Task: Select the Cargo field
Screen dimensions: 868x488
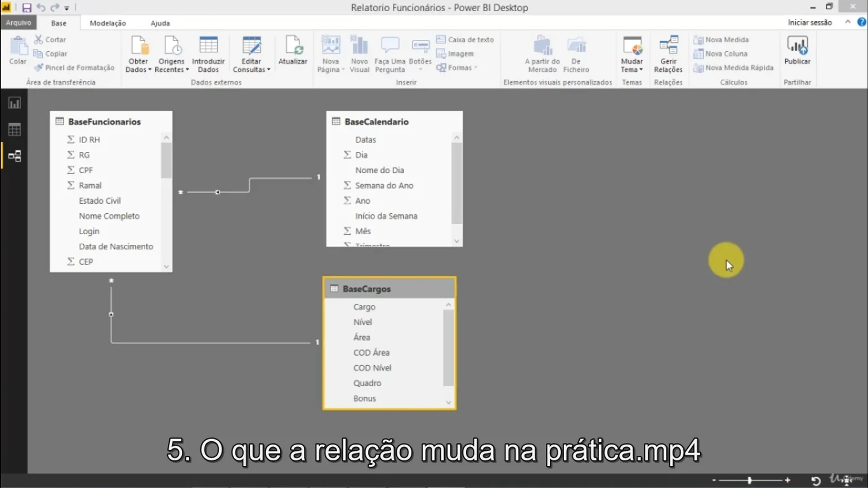Action: click(x=364, y=307)
